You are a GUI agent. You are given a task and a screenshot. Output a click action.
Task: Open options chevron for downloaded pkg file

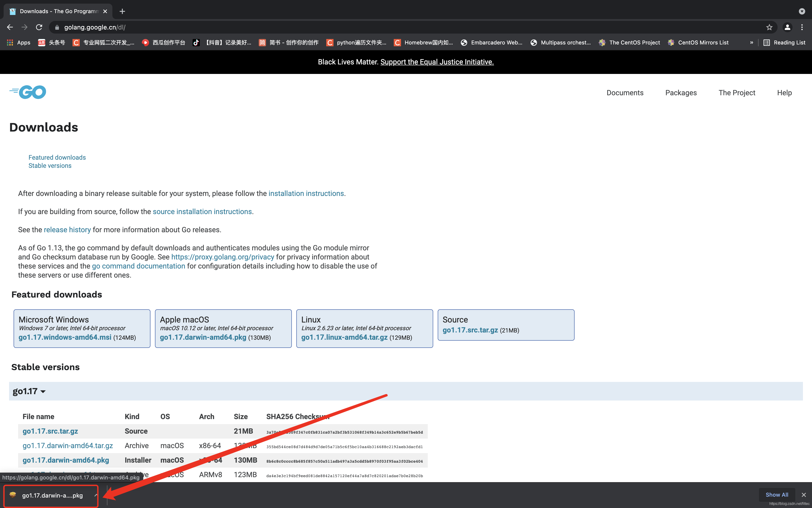(x=96, y=495)
